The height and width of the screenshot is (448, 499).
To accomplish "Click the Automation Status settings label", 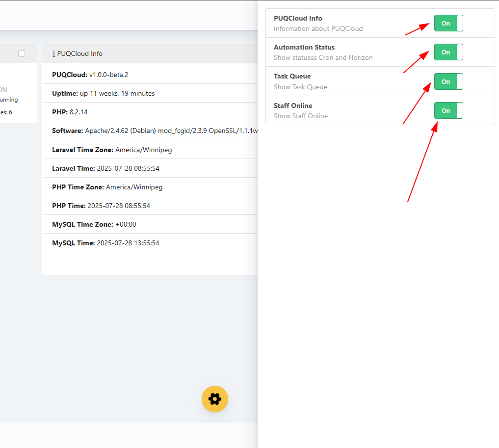I will tap(304, 48).
